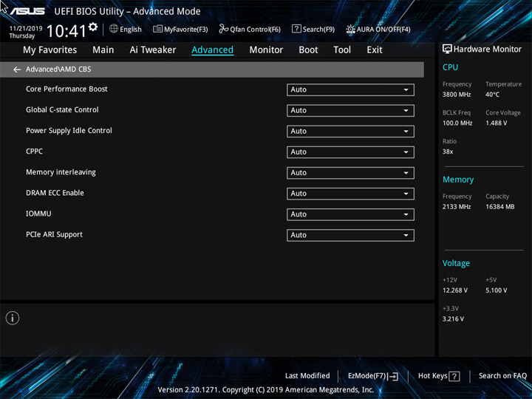Expand the CPPC dropdown

coord(350,152)
